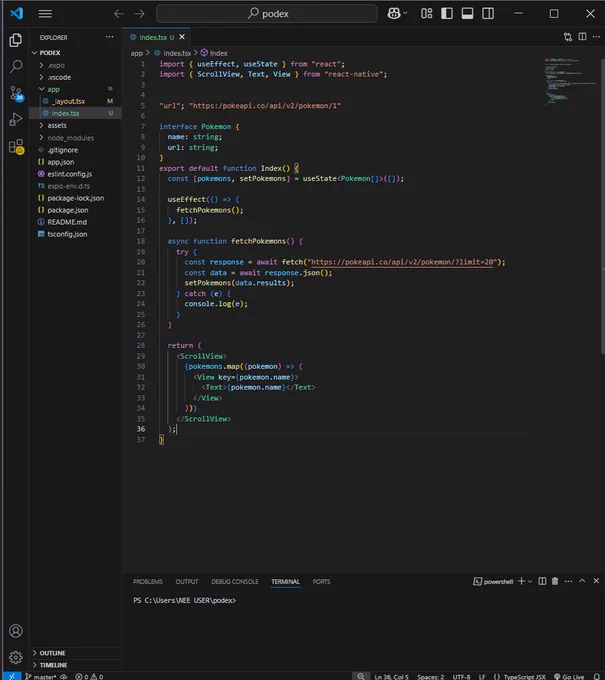
Task: Open Run and Debug view
Action: 16,119
